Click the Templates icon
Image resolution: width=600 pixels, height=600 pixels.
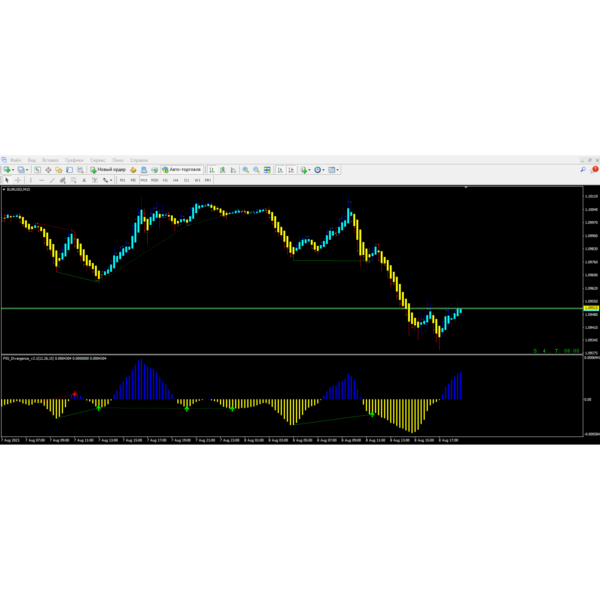[x=332, y=170]
